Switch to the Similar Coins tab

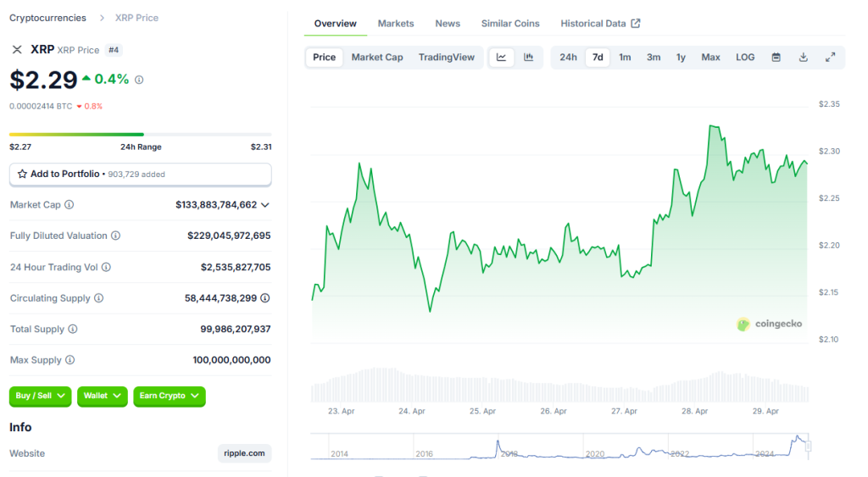click(510, 24)
